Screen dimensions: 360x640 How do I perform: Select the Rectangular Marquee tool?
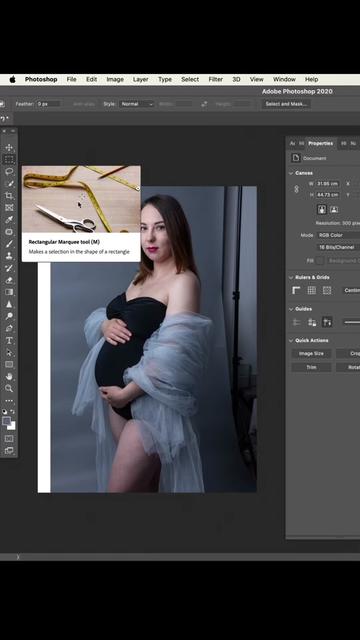pyautogui.click(x=9, y=159)
